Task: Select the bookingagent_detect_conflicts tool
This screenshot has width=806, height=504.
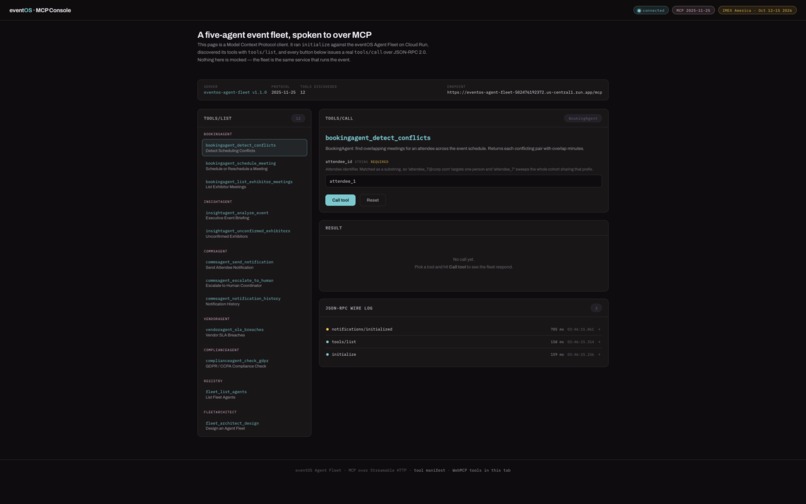Action: [x=254, y=148]
